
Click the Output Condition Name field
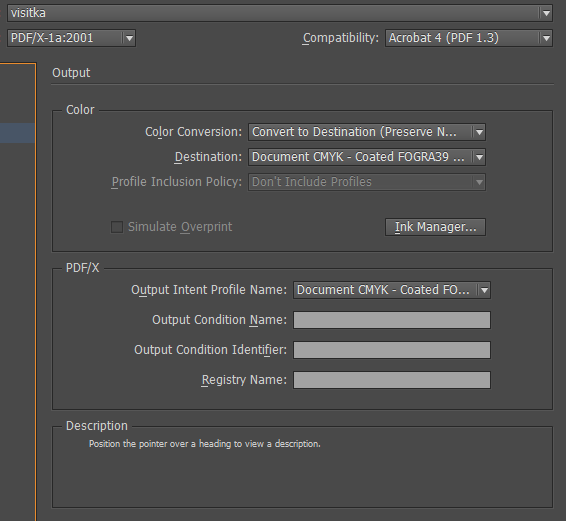[x=392, y=320]
